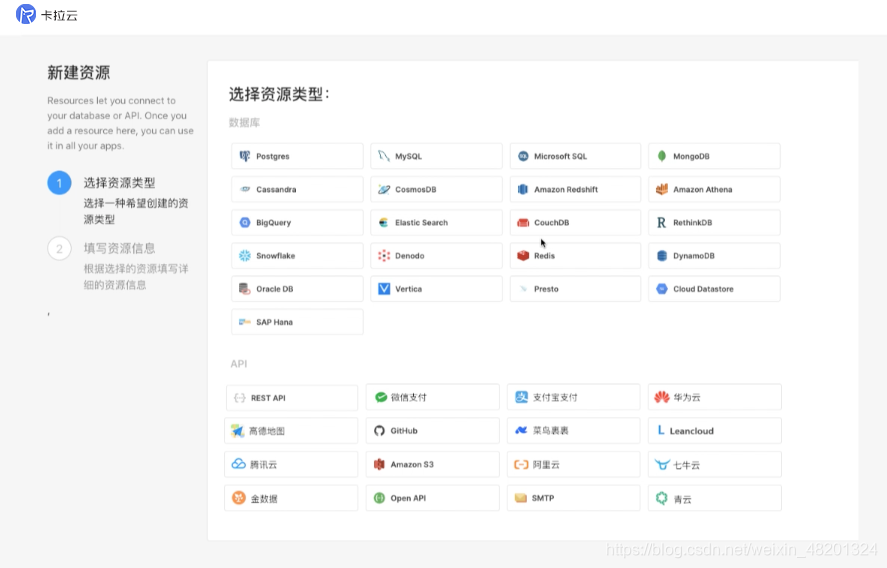Choose the Presto resource label
The height and width of the screenshot is (568, 887).
click(546, 289)
